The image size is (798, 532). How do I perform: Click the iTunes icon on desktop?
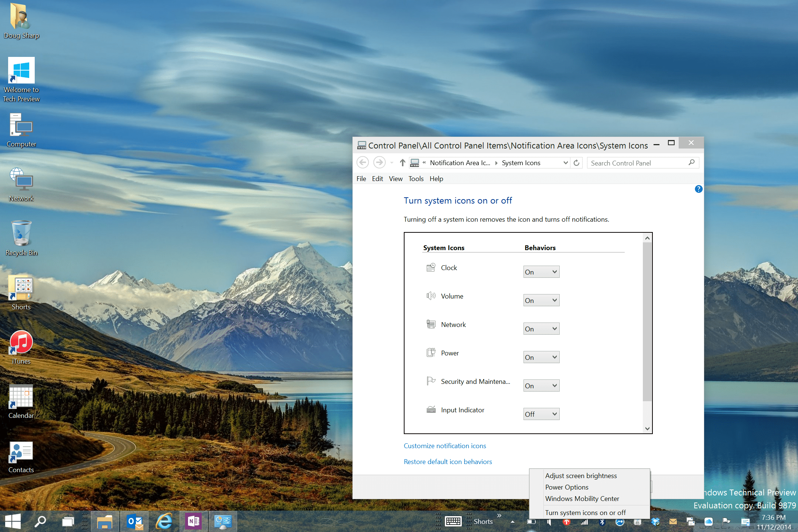20,345
